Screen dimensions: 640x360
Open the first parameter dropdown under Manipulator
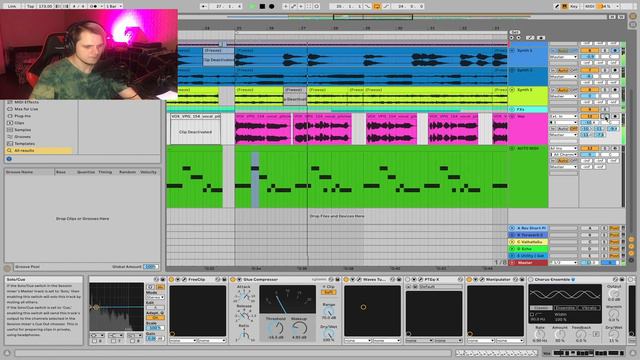(x=481, y=340)
